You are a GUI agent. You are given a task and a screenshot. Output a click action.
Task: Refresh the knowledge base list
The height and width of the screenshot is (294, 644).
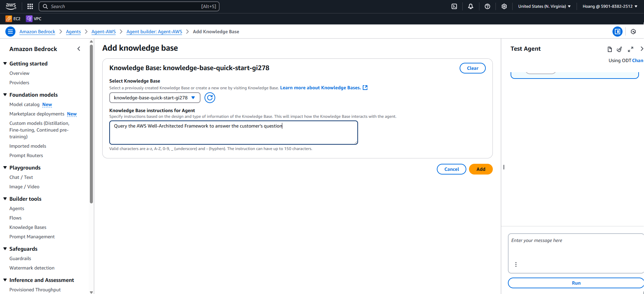point(210,98)
